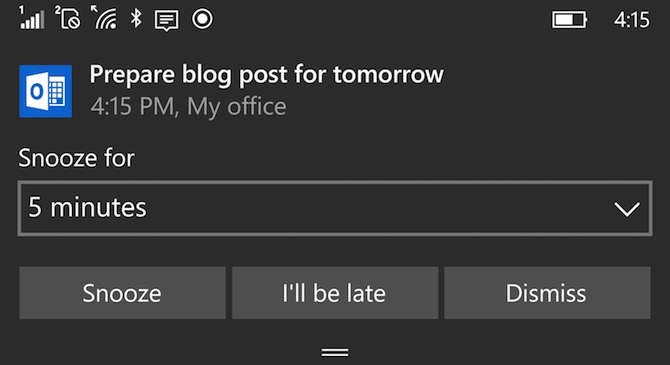Tap SIM 1 signal strength icon

click(32, 19)
